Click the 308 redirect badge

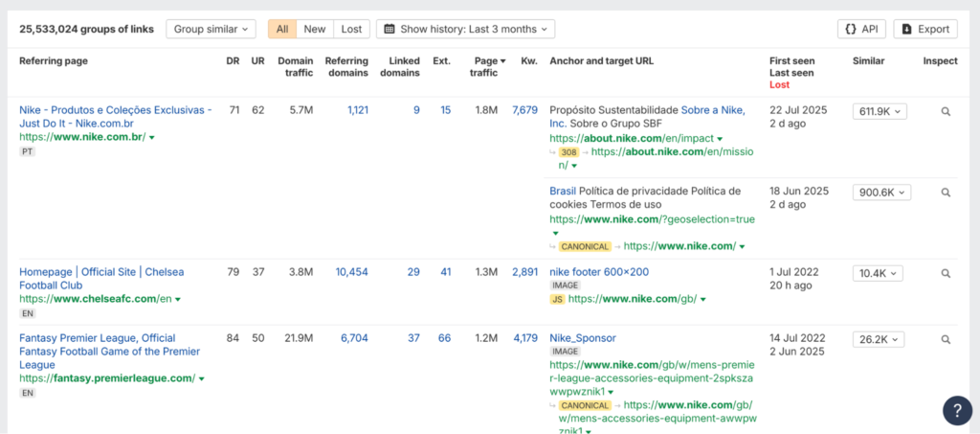click(568, 152)
